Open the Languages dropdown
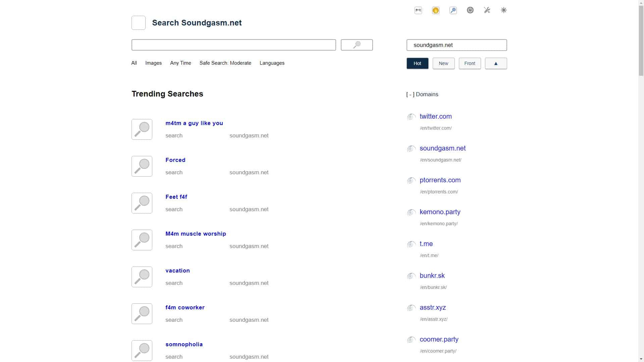The image size is (644, 362). click(272, 63)
